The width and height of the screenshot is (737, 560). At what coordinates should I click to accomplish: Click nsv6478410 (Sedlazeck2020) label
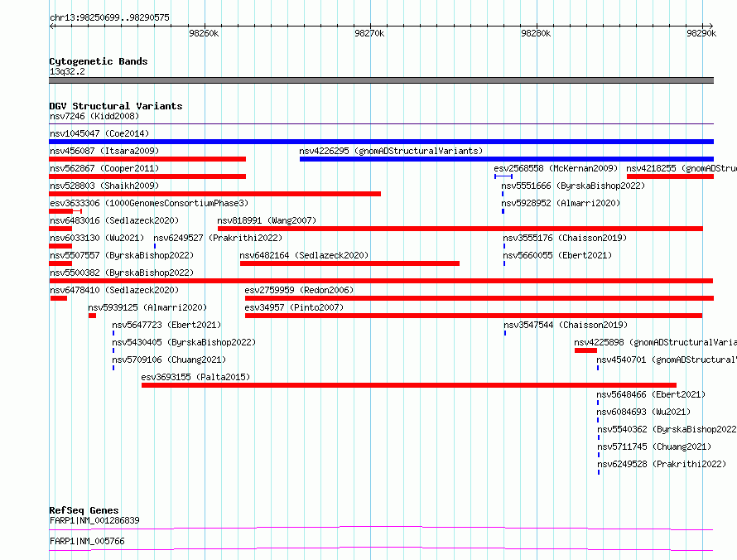click(x=114, y=290)
